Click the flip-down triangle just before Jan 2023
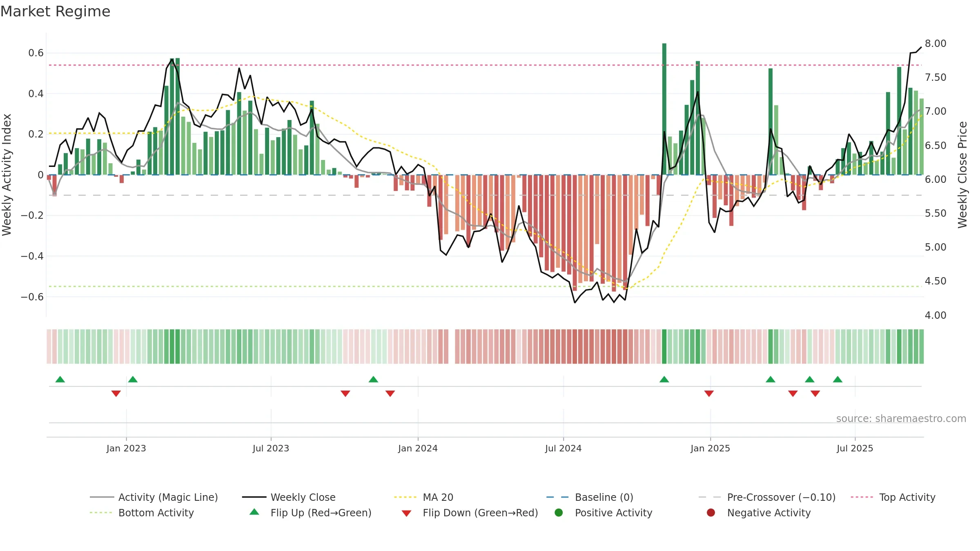 coord(116,393)
